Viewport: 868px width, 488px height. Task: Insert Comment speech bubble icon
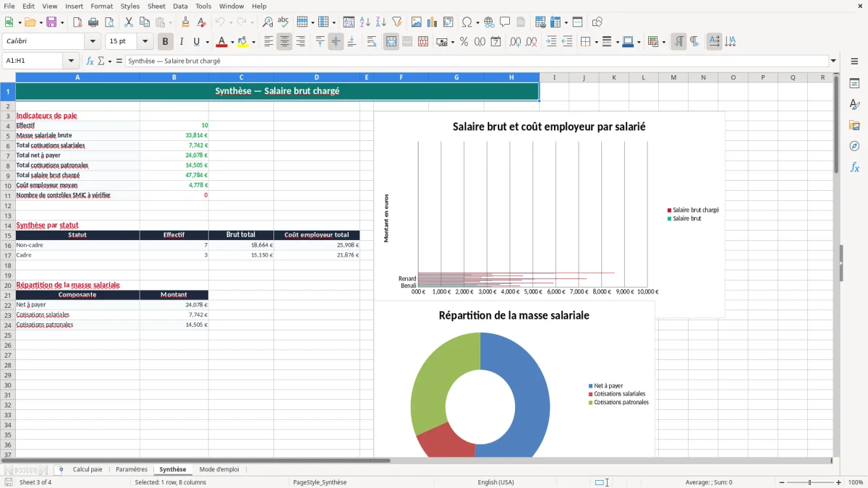[x=505, y=22]
